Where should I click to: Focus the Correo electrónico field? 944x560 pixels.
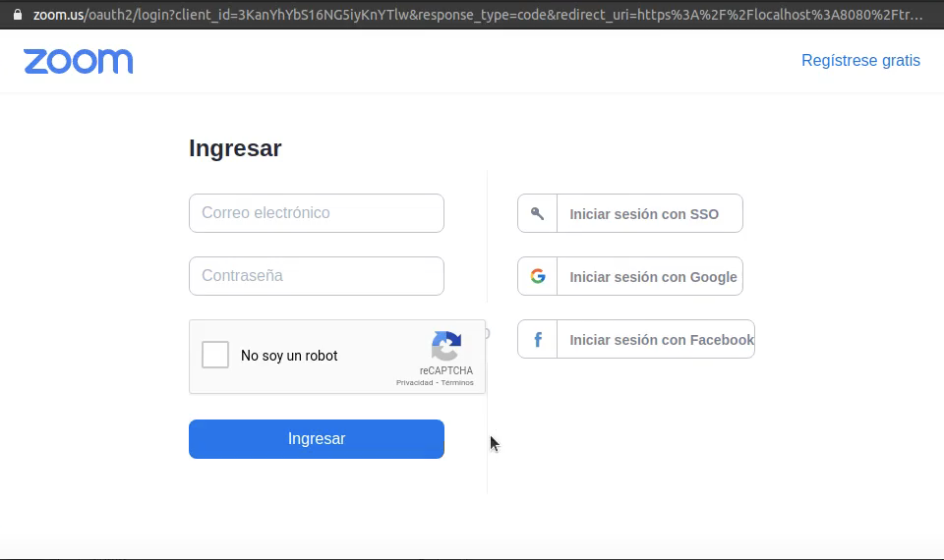[317, 213]
